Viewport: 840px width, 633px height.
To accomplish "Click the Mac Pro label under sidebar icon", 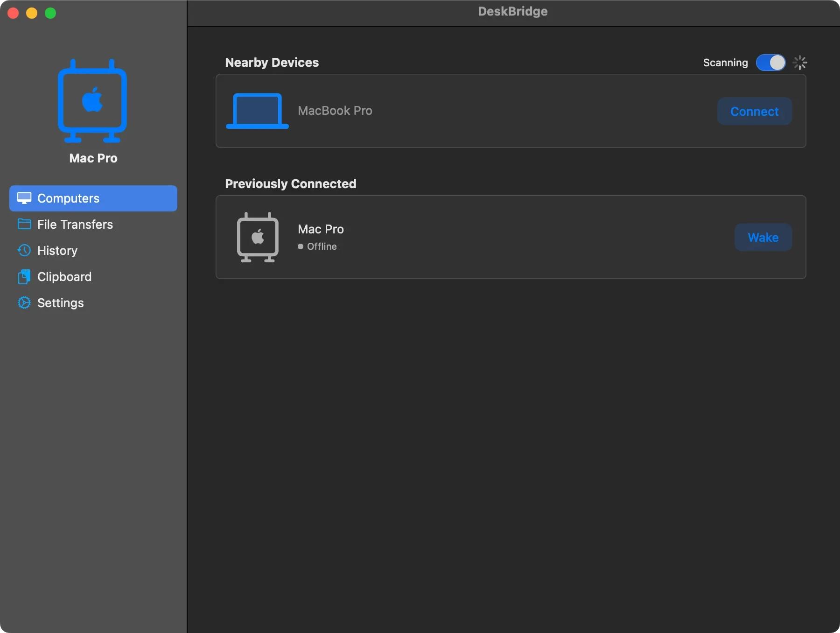I will [93, 158].
